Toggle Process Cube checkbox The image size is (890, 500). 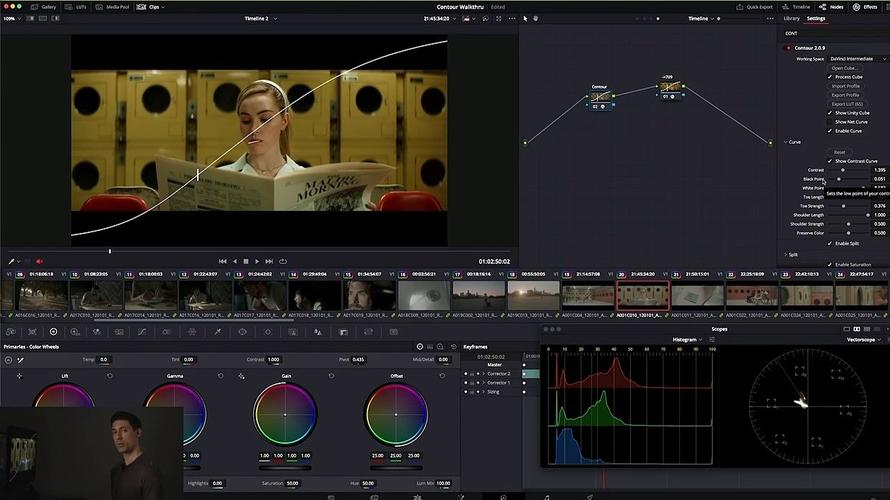click(830, 77)
